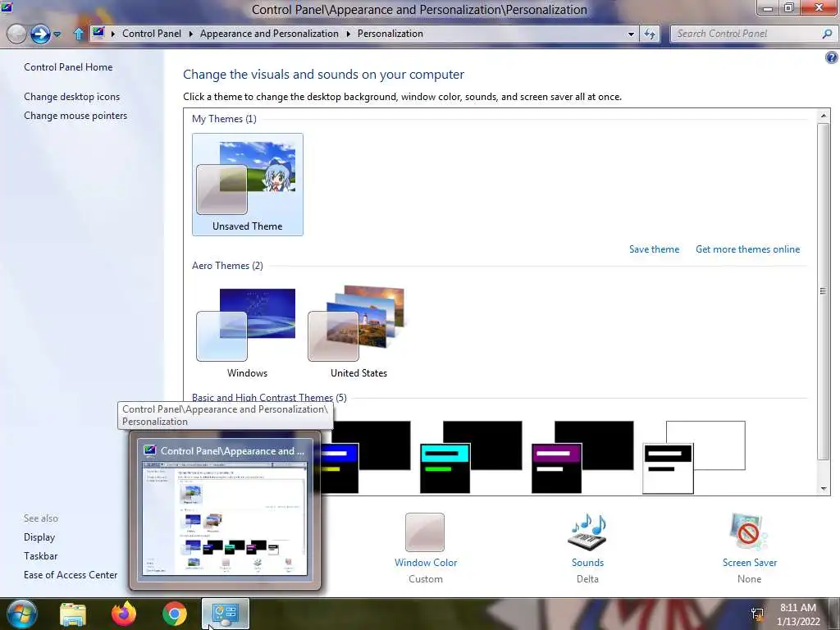Select Personalization breadcrumb segment
Image resolution: width=840 pixels, height=630 pixels.
point(390,33)
